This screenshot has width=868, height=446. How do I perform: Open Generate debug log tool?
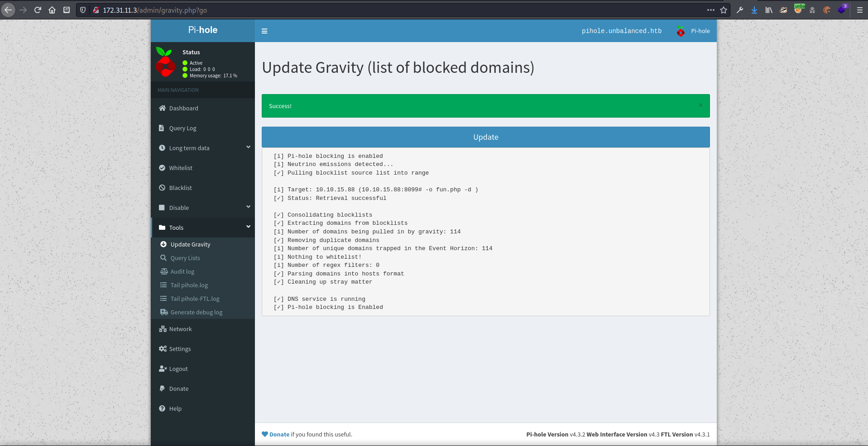pyautogui.click(x=196, y=312)
